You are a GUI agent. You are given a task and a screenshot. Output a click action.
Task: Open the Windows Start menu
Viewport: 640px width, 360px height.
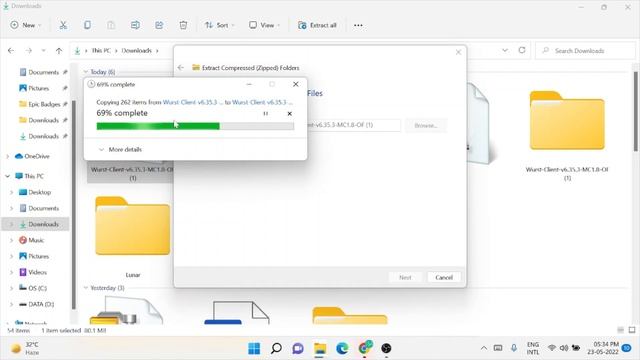point(254,348)
